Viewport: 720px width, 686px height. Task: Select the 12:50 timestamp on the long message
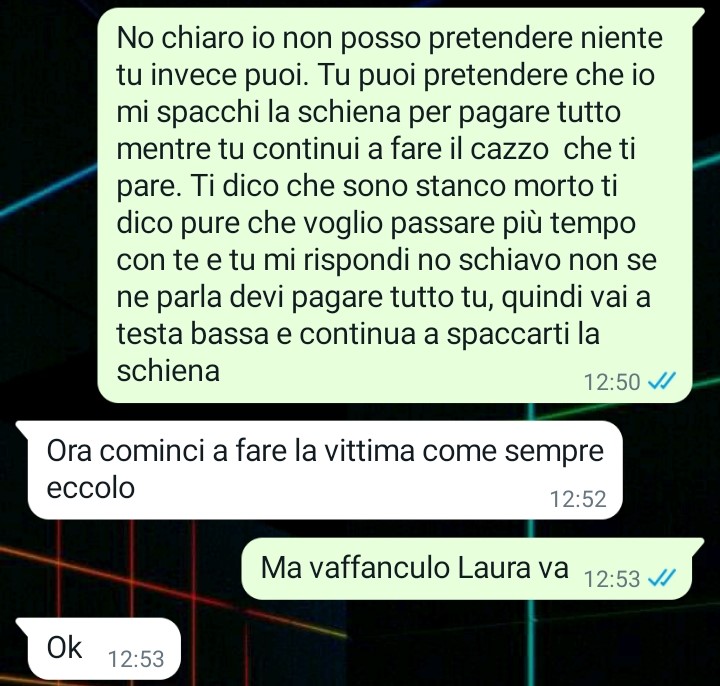click(612, 382)
